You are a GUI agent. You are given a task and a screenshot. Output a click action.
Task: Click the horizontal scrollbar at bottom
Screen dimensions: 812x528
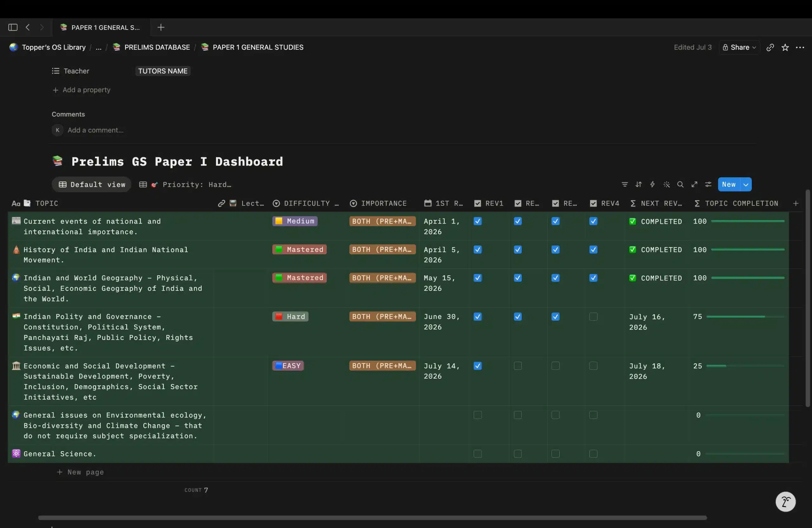(x=372, y=518)
